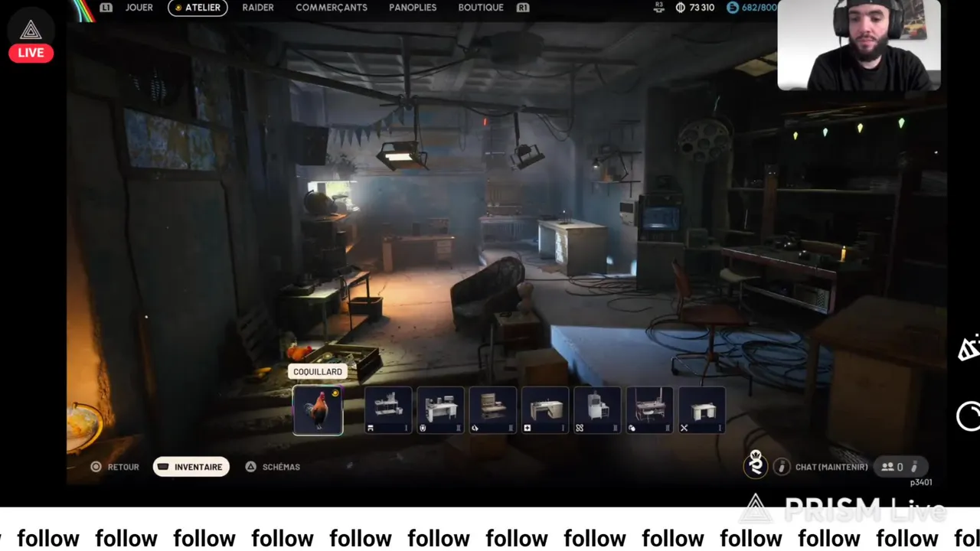Click the streamer webcam overlay
This screenshot has height=551, width=980.
(x=859, y=45)
